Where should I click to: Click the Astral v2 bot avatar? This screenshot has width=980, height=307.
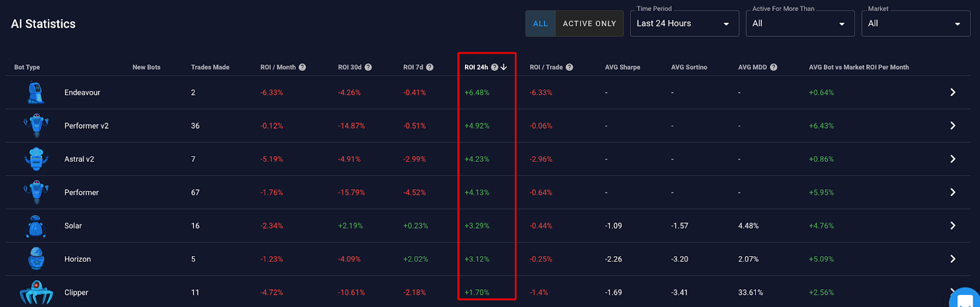(36, 159)
